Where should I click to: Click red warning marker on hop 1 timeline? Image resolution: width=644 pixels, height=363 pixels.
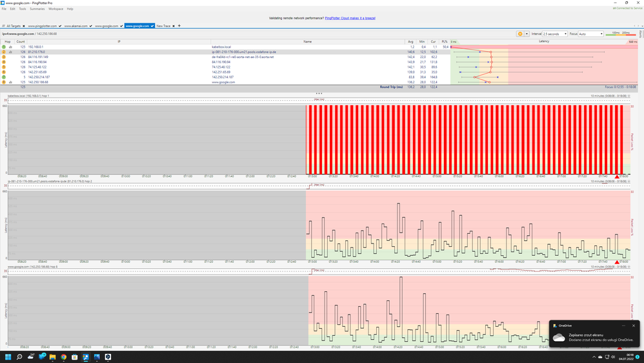click(617, 176)
